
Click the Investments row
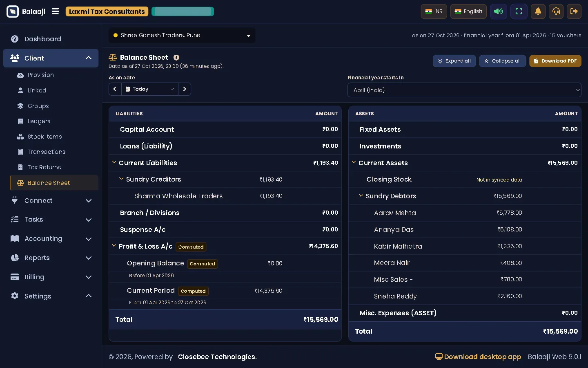pyautogui.click(x=465, y=146)
